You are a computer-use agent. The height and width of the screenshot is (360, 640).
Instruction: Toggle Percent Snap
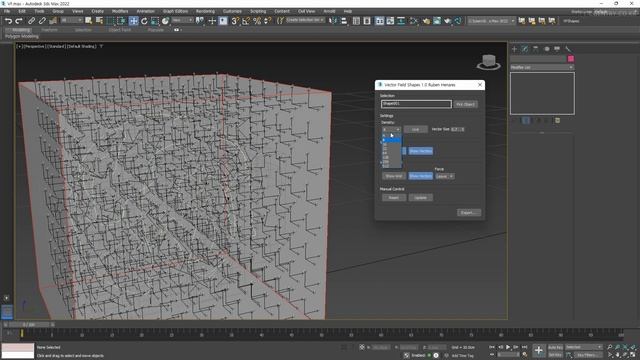point(257,21)
